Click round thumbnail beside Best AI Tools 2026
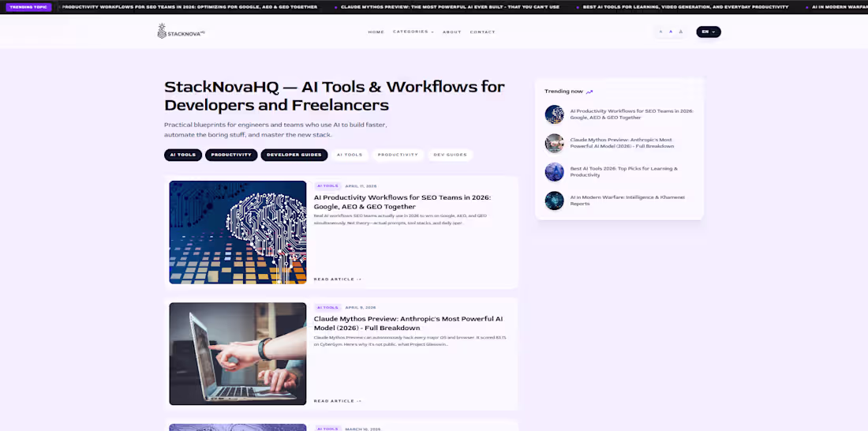This screenshot has width=868, height=431. pos(554,172)
